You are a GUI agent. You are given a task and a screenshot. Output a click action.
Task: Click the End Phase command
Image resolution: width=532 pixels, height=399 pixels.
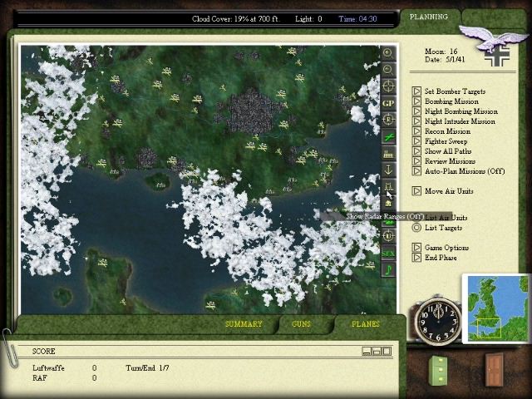pyautogui.click(x=441, y=258)
